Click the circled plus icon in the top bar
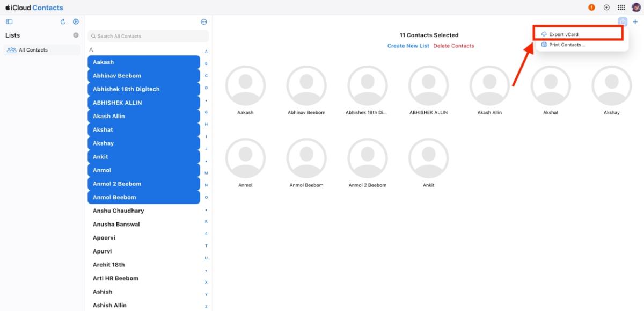Viewport: 644px width, 311px height. [606, 8]
